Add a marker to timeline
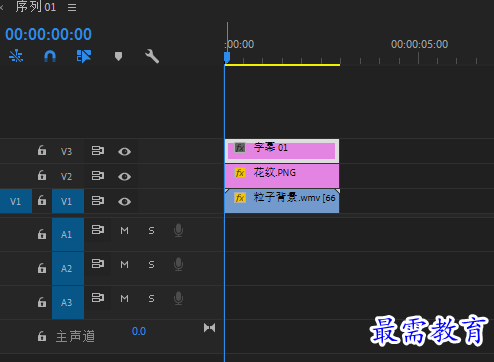The width and height of the screenshot is (494, 362). pyautogui.click(x=118, y=56)
